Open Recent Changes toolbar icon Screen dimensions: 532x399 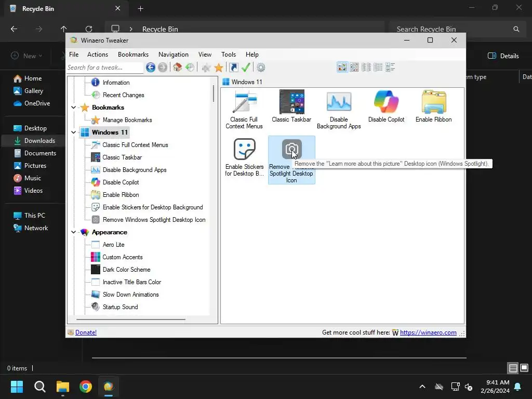(190, 68)
